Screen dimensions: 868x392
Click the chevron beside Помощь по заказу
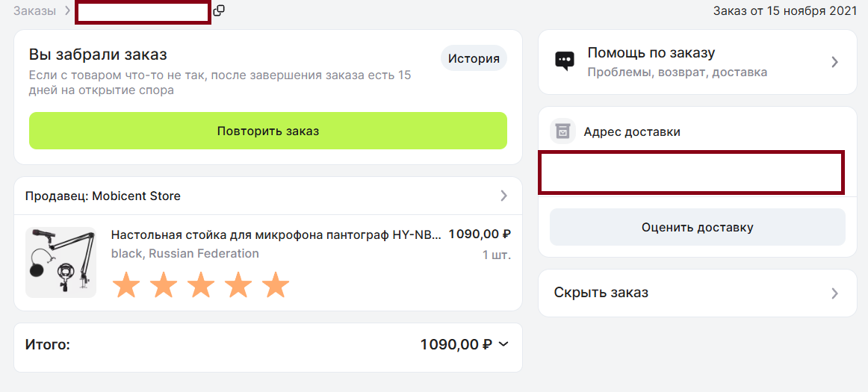pos(834,62)
